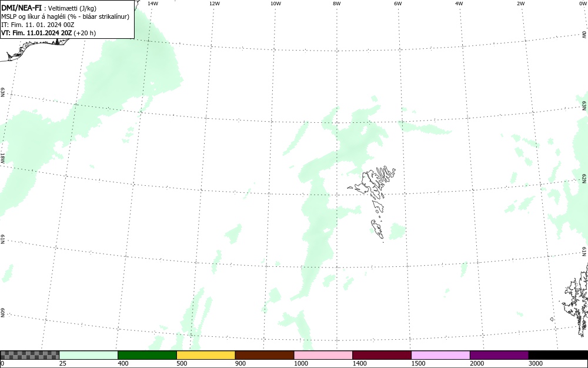This screenshot has height=368, width=588.
Task: Click the "MSLP og líkur á hagléli" line
Action: 65,16
